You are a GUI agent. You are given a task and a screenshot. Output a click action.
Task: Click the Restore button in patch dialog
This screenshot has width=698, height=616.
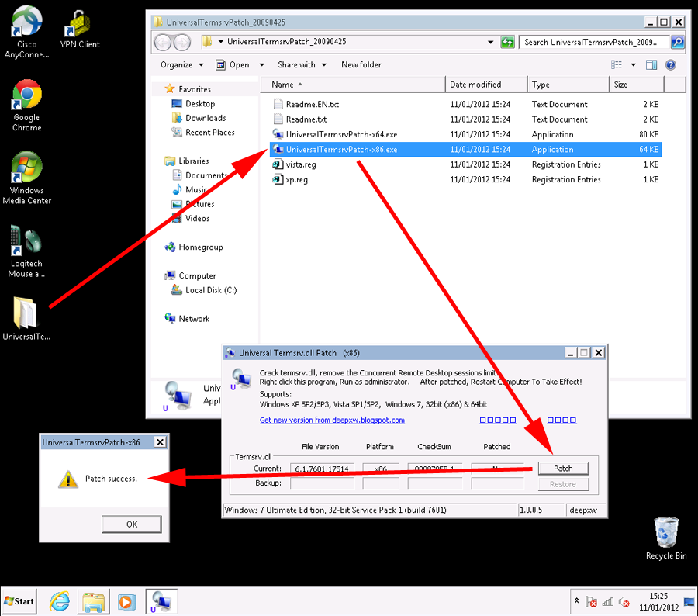563,484
